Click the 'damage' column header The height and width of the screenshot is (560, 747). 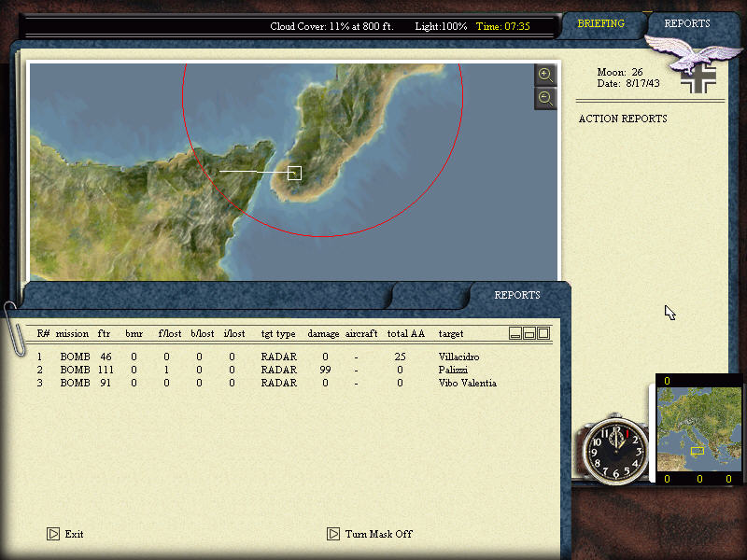323,334
